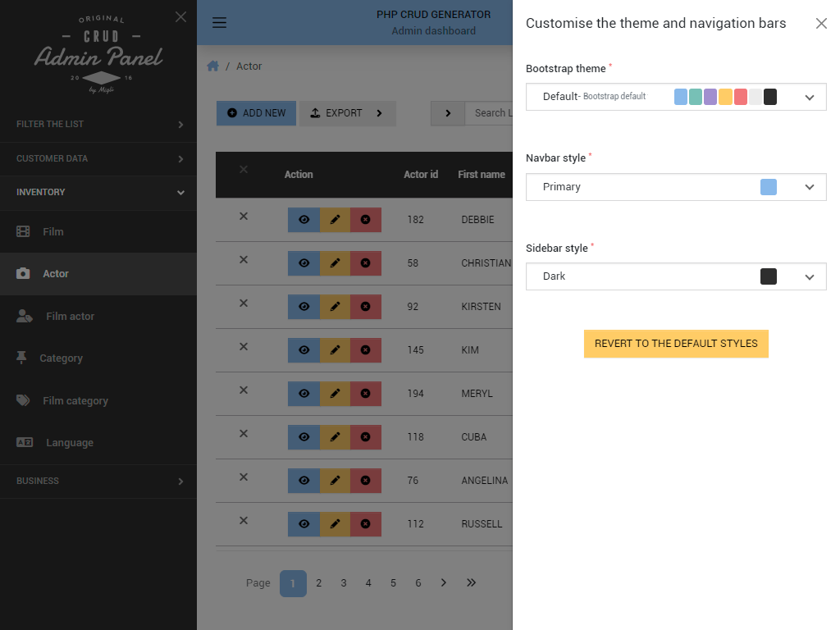Viewport: 840px width, 630px height.
Task: Close the theme customisation panel
Action: 821,24
